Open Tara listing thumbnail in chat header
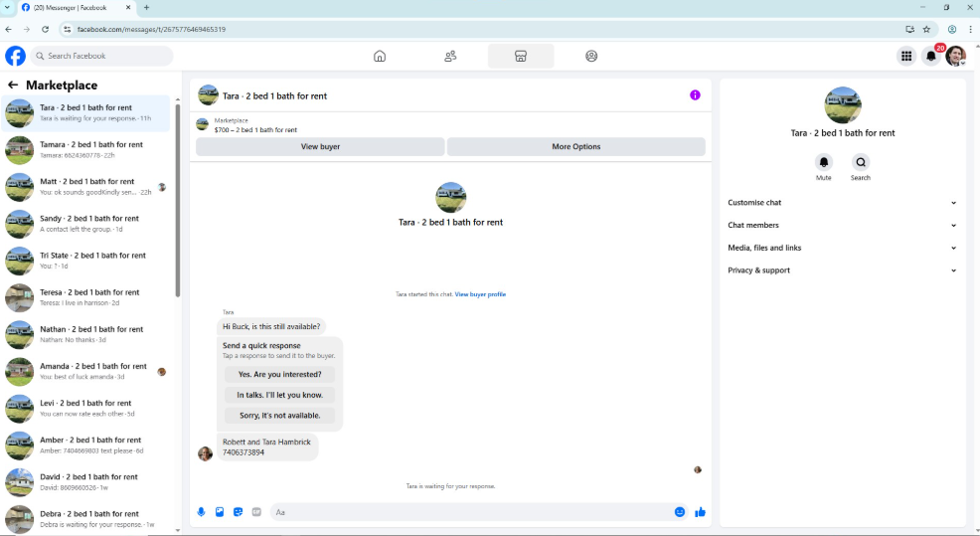This screenshot has width=980, height=536. tap(208, 95)
